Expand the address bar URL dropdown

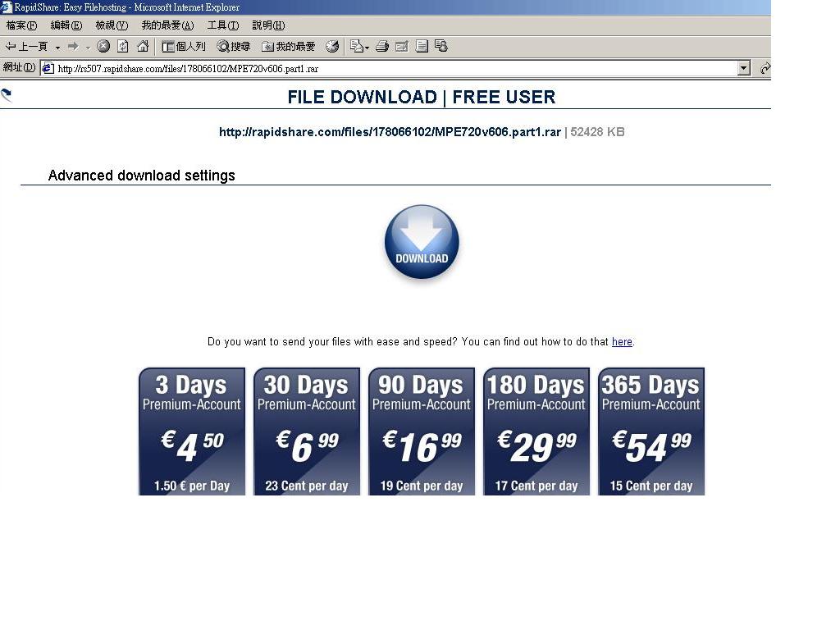[x=744, y=69]
